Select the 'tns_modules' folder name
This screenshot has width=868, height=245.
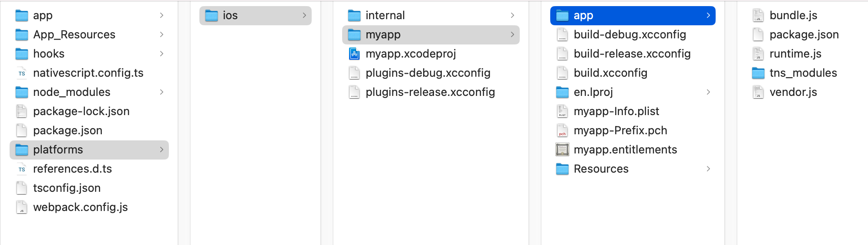803,73
